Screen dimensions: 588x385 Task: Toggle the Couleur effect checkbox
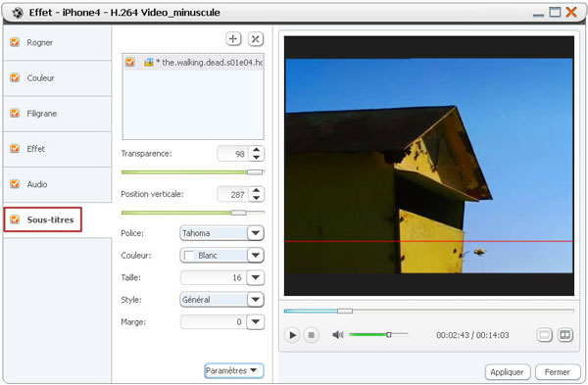click(x=15, y=77)
